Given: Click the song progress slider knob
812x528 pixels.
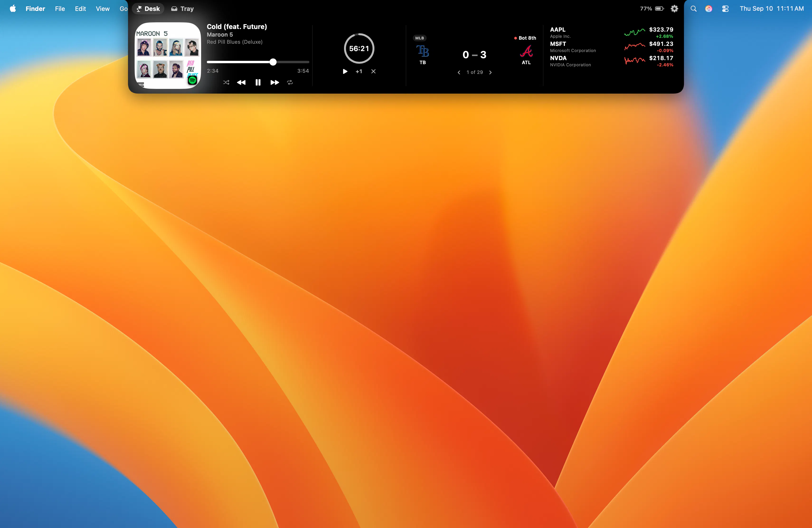Looking at the screenshot, I should [x=273, y=62].
